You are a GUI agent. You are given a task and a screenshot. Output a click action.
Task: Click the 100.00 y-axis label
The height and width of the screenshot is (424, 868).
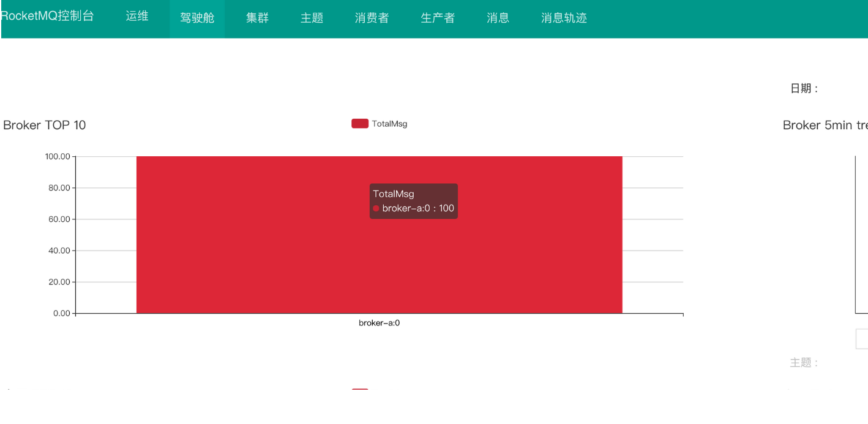coord(58,156)
